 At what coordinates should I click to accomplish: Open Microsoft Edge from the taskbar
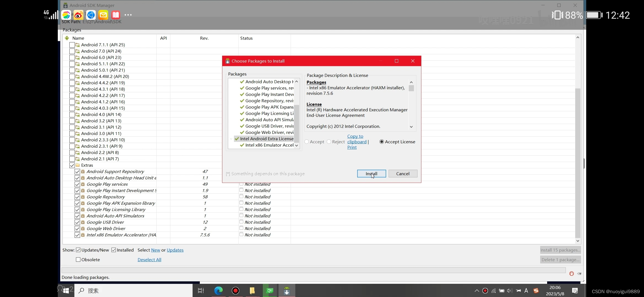[x=218, y=291]
